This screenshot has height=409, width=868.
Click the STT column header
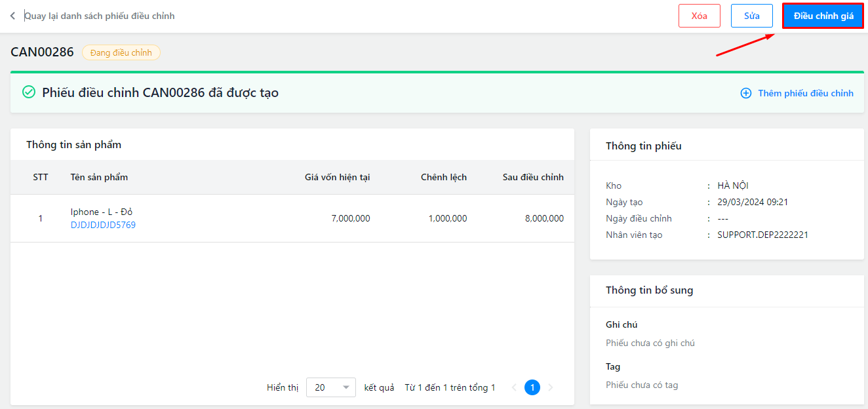point(41,177)
